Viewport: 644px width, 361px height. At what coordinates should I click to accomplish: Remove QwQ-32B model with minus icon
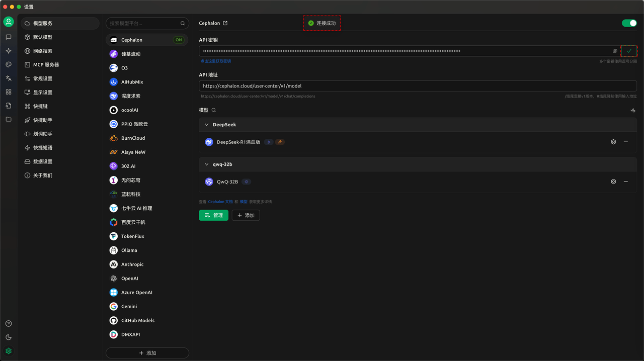(626, 182)
